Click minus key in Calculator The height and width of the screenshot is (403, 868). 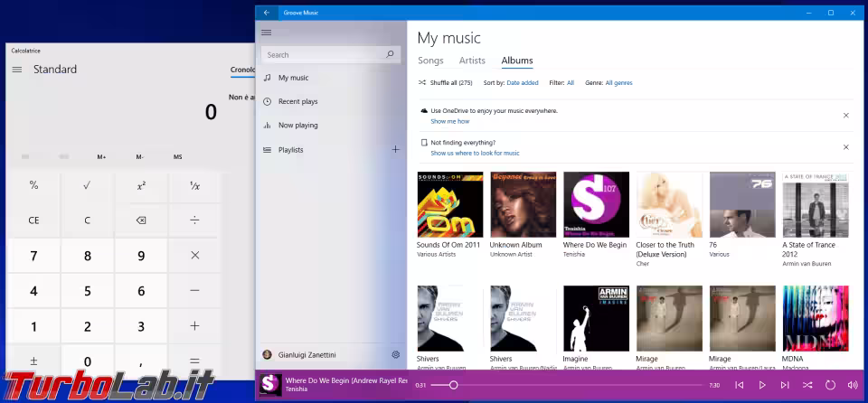[194, 291]
